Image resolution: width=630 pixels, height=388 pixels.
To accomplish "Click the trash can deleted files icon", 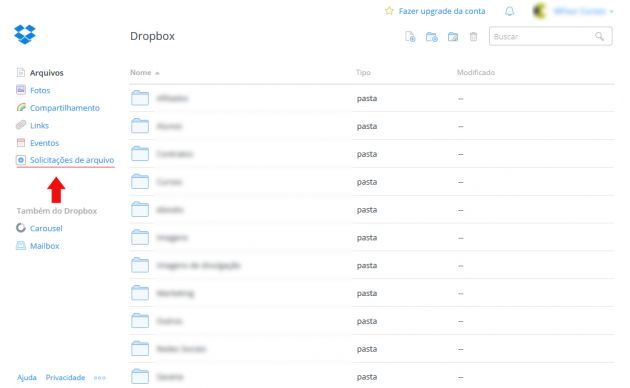I will [474, 37].
